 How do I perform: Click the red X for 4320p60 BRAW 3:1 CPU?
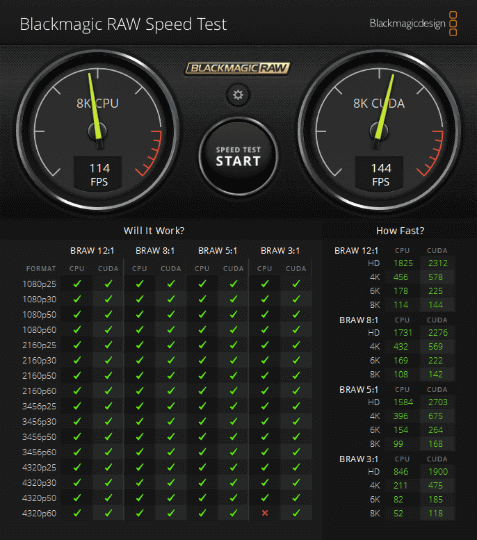(x=265, y=513)
